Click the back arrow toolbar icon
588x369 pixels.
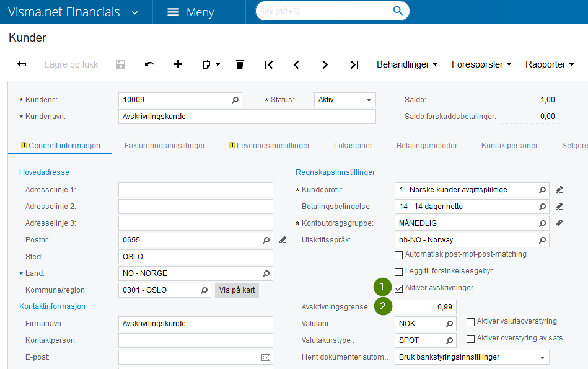22,64
